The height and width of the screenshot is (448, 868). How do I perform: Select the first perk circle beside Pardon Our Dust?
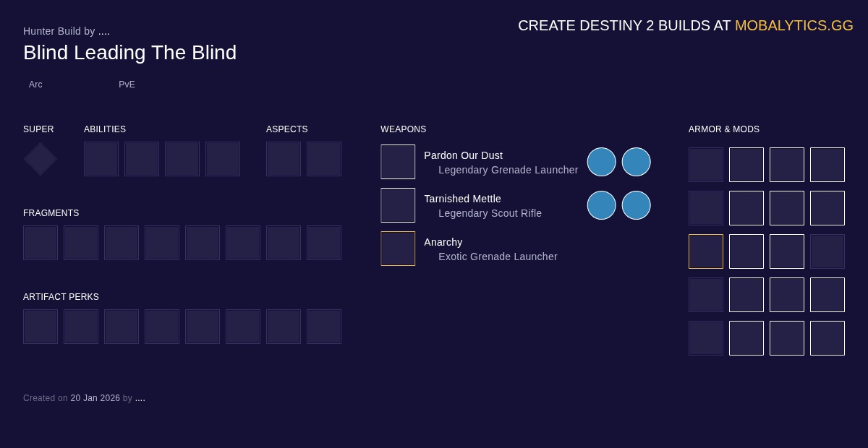[602, 162]
